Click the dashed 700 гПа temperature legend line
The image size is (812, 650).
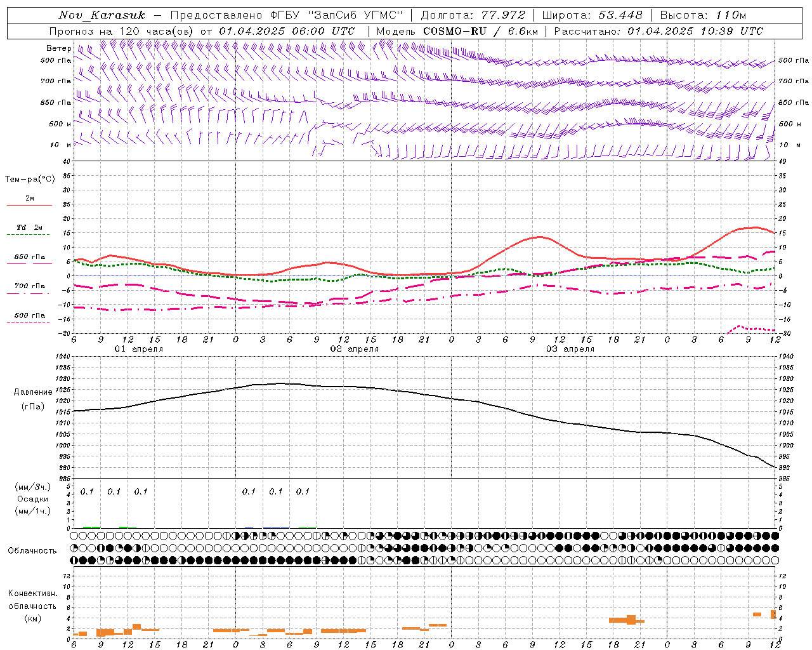29,293
